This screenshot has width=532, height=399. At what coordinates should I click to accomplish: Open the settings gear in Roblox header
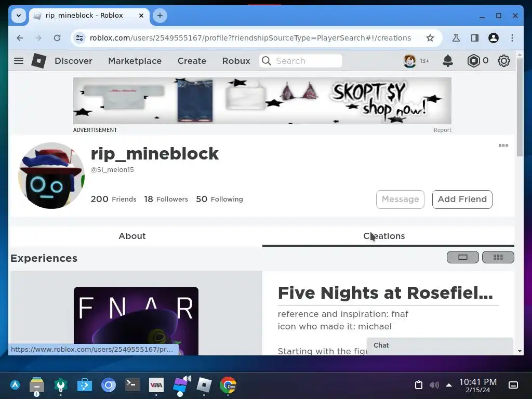504,61
